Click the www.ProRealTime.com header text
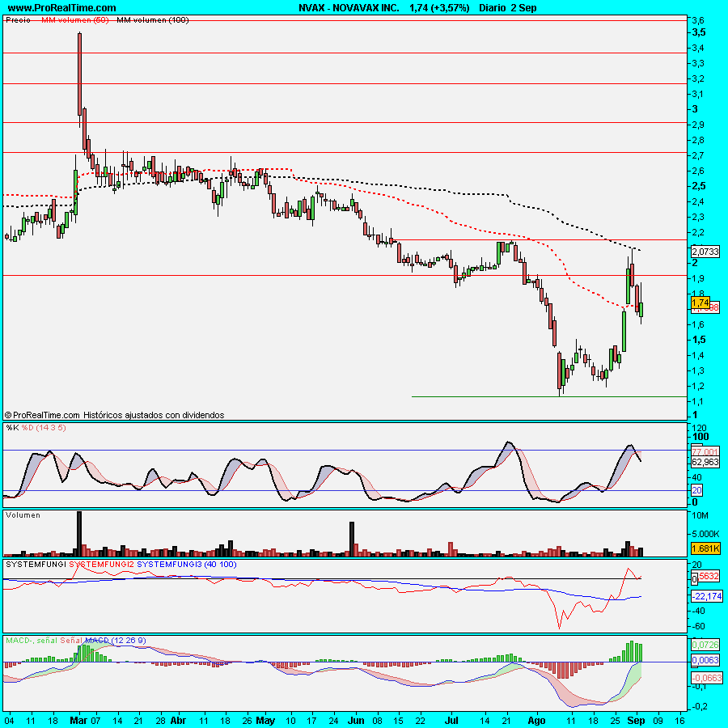The image size is (728, 728). coord(61,8)
